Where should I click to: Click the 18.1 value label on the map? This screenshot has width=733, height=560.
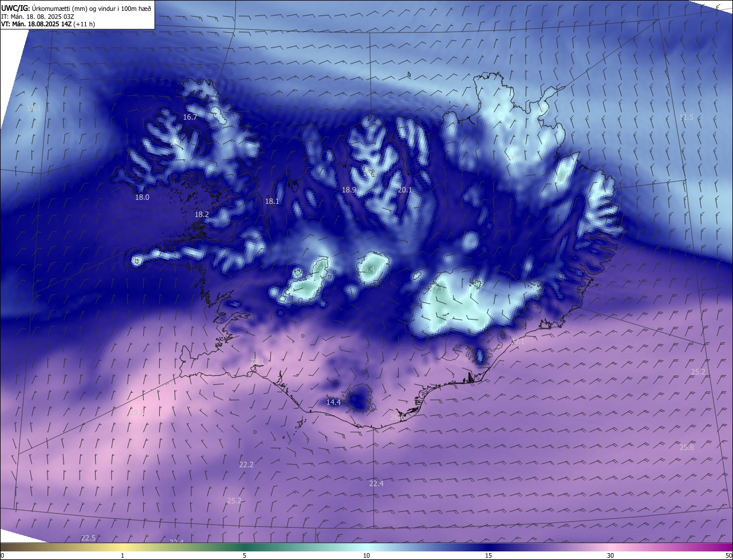pyautogui.click(x=272, y=202)
